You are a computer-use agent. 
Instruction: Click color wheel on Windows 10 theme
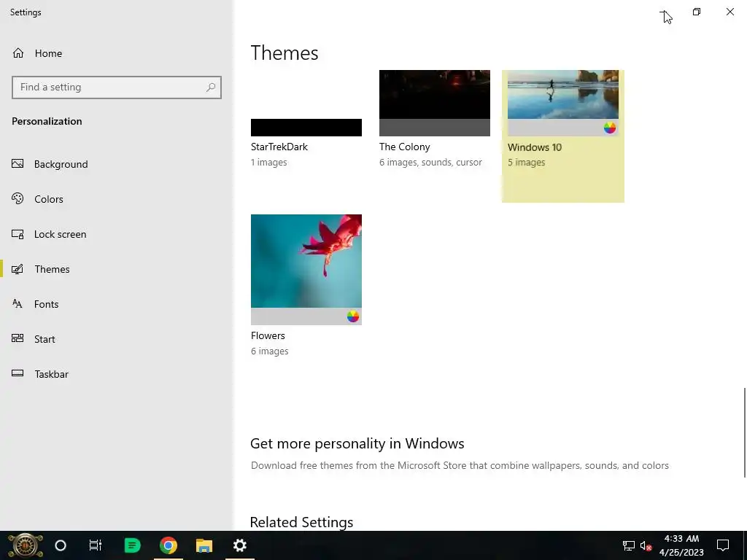(610, 128)
